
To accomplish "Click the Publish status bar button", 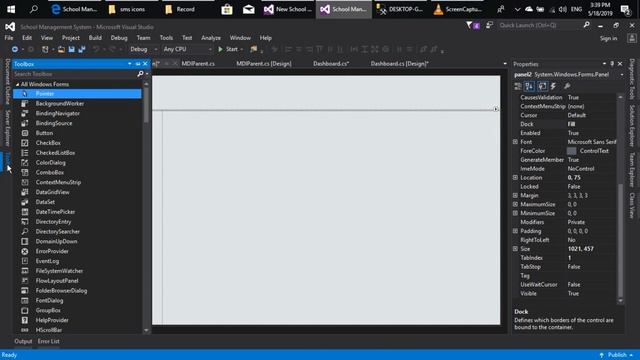I will [x=617, y=355].
